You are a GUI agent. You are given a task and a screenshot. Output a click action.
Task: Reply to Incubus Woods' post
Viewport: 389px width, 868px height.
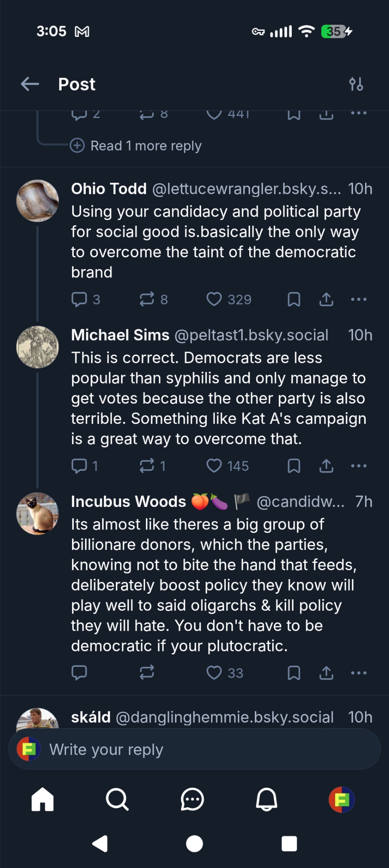79,673
